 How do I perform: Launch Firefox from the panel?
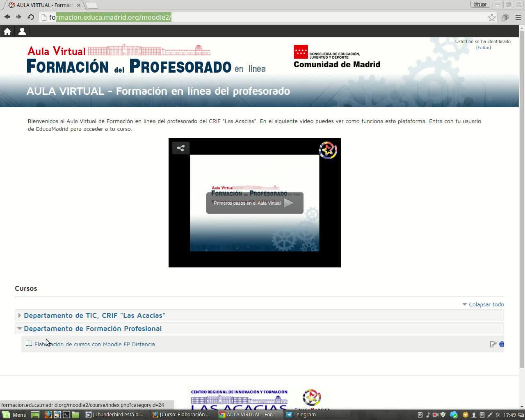click(x=48, y=415)
